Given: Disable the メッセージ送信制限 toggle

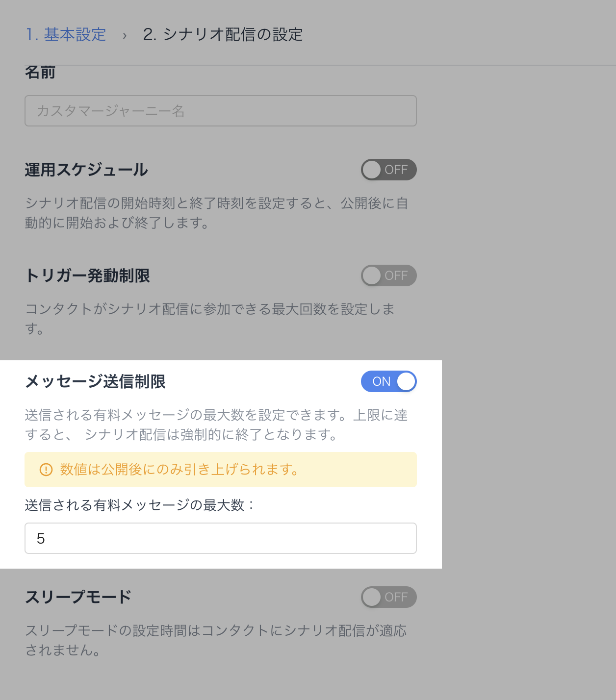Looking at the screenshot, I should pos(388,381).
